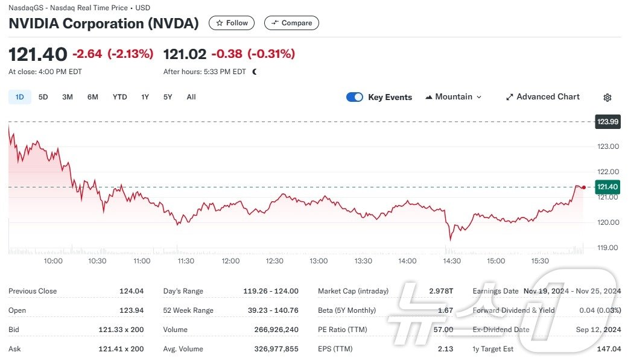Open the Mountain chart type dropdown
628x364 pixels.
pyautogui.click(x=454, y=97)
